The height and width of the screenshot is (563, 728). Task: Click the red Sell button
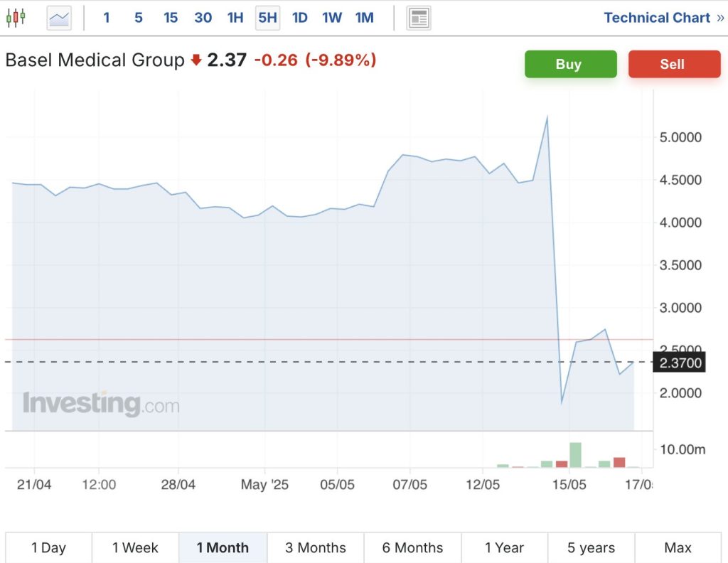point(674,64)
